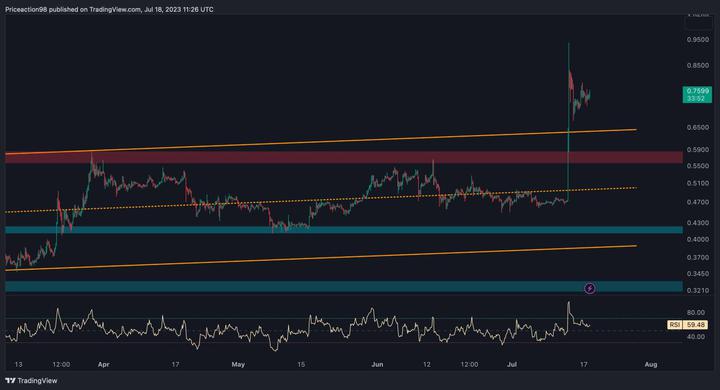Select the red resistance zone rectangle
The height and width of the screenshot is (390, 720).
pyautogui.click(x=343, y=158)
